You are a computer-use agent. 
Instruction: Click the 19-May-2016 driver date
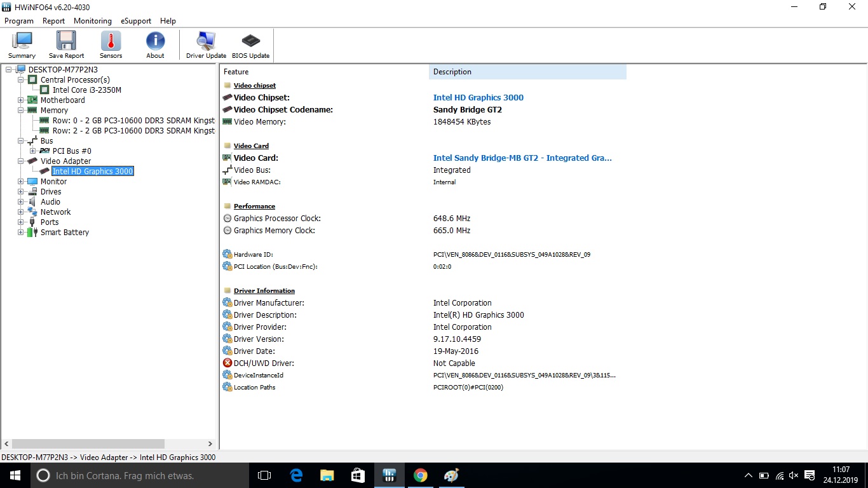click(x=456, y=351)
